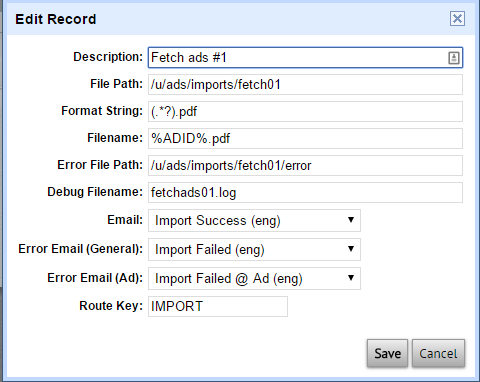Click the Email dropdown arrow
Image resolution: width=480 pixels, height=382 pixels.
351,220
